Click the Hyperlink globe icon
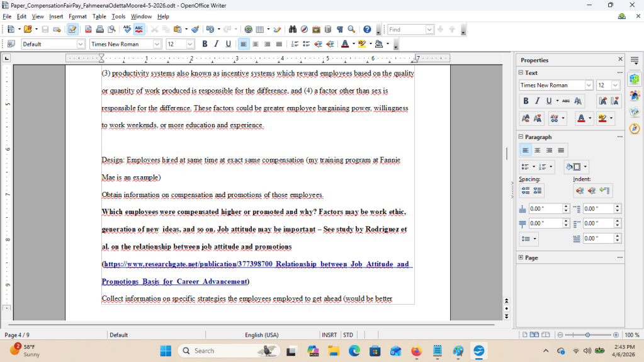 point(248,30)
